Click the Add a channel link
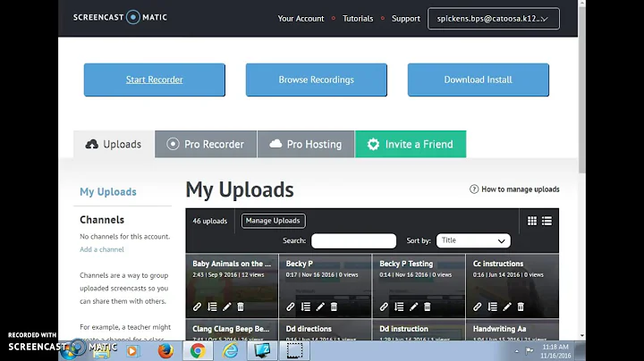Image resolution: width=644 pixels, height=361 pixels. point(101,249)
